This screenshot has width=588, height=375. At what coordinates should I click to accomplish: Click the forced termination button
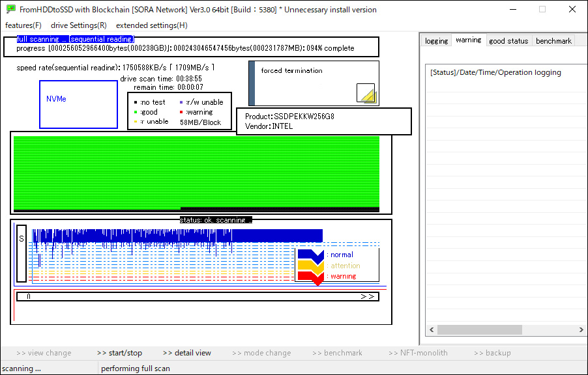tap(314, 83)
